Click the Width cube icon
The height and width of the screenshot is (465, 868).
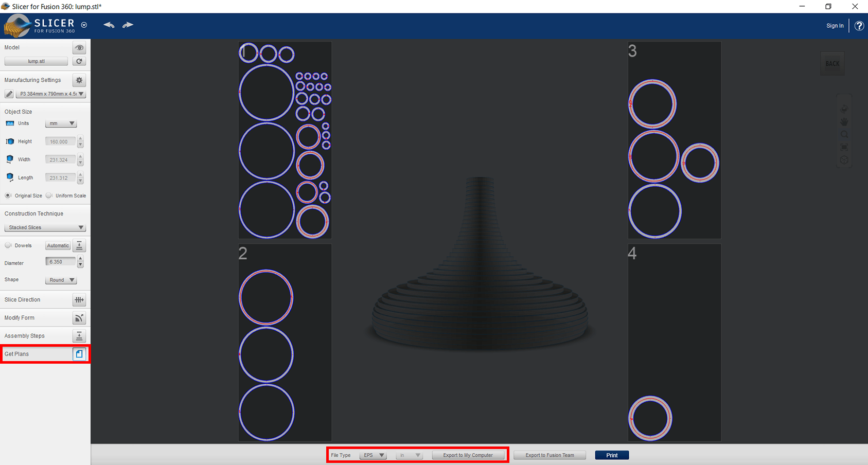10,159
